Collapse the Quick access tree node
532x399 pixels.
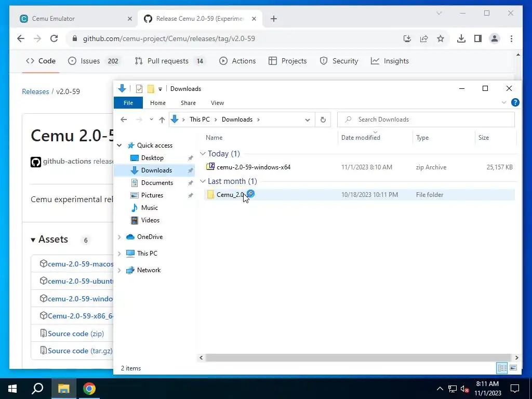(x=119, y=145)
